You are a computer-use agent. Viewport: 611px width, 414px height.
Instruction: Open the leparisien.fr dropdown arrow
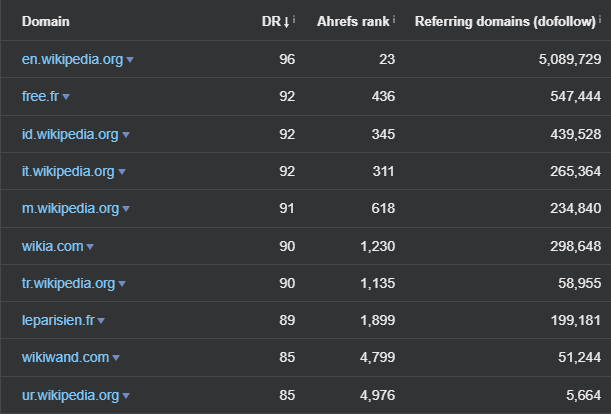(101, 321)
